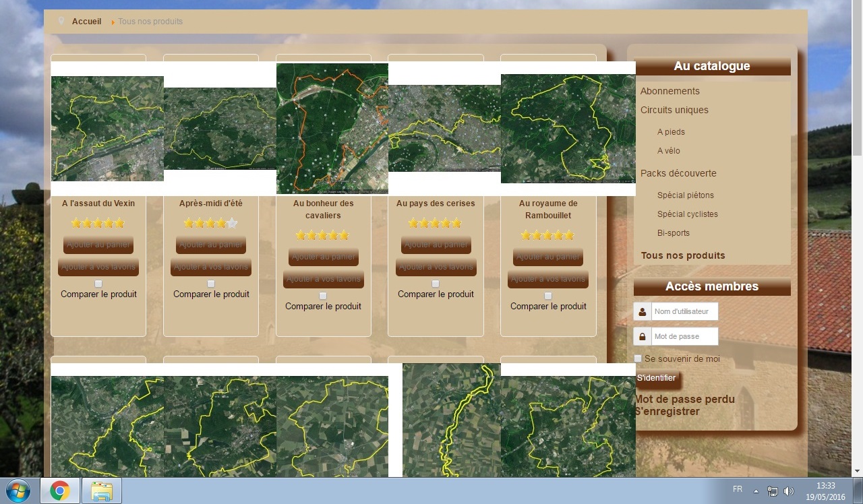Add A l'assaut du Vexin to the cart

[x=98, y=245]
